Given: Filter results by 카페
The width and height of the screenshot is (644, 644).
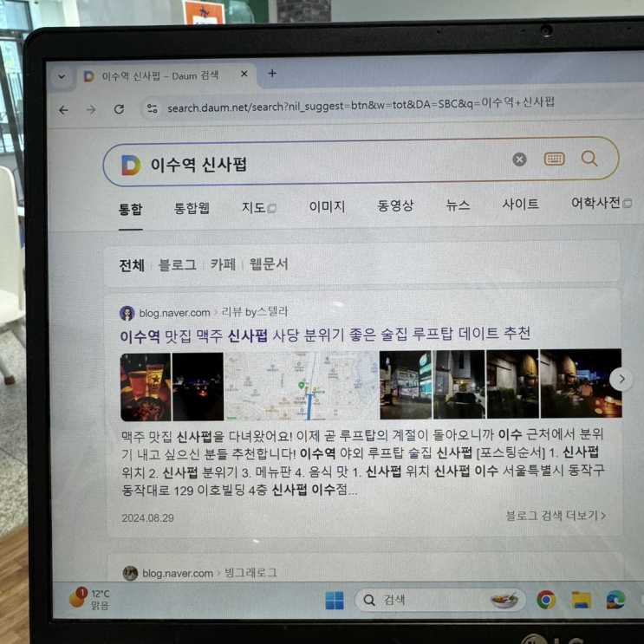Looking at the screenshot, I should (x=223, y=264).
